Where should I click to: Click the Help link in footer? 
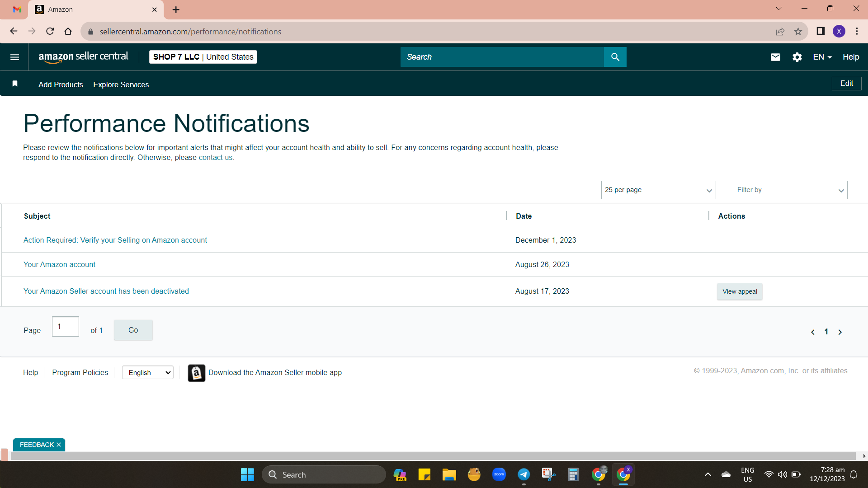[30, 373]
